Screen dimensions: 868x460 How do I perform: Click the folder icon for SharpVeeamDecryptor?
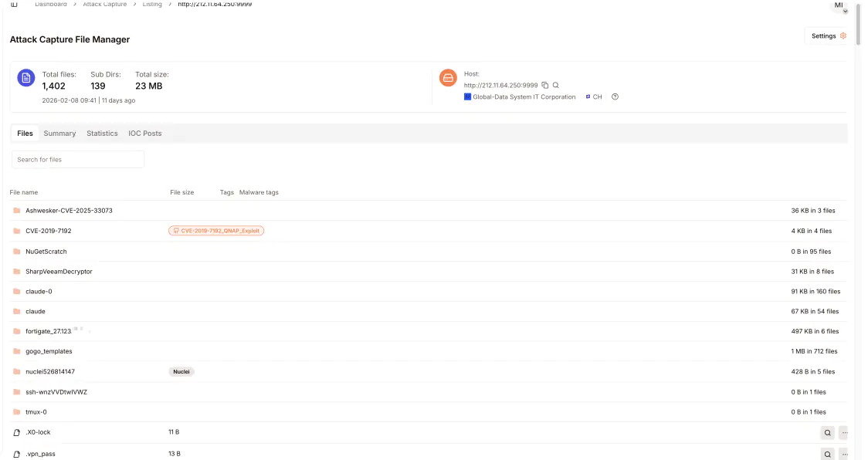16,272
